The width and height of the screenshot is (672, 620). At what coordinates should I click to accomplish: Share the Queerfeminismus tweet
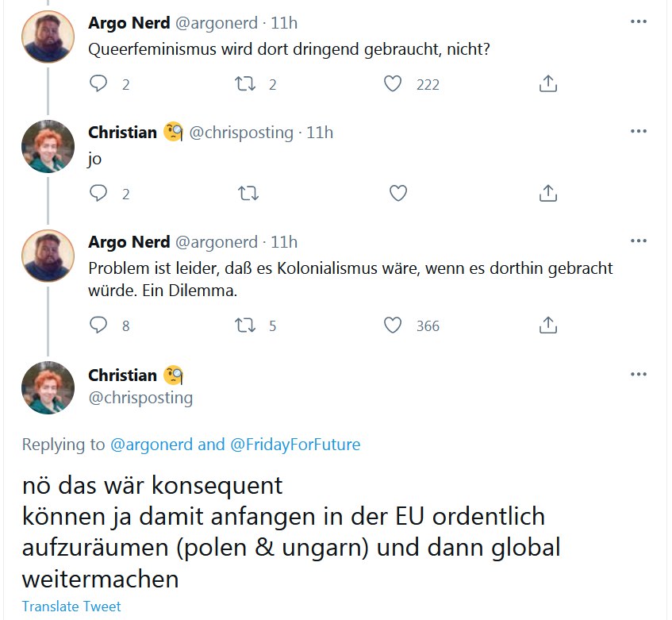(x=547, y=83)
